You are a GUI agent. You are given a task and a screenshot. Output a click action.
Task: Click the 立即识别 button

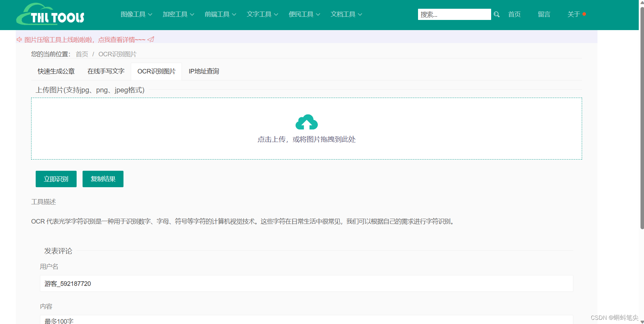click(56, 179)
